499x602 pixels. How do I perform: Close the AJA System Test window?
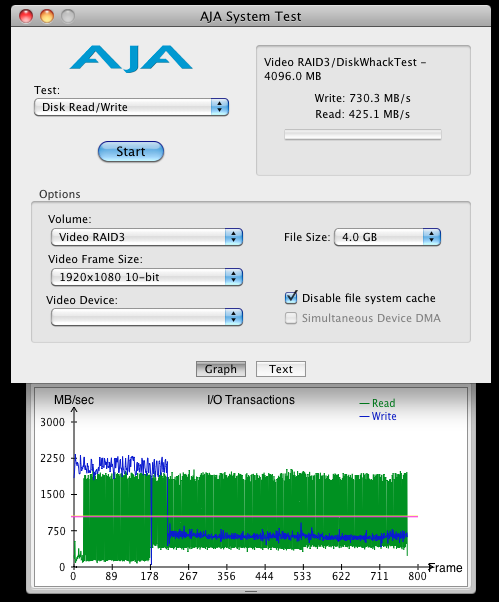(x=26, y=16)
